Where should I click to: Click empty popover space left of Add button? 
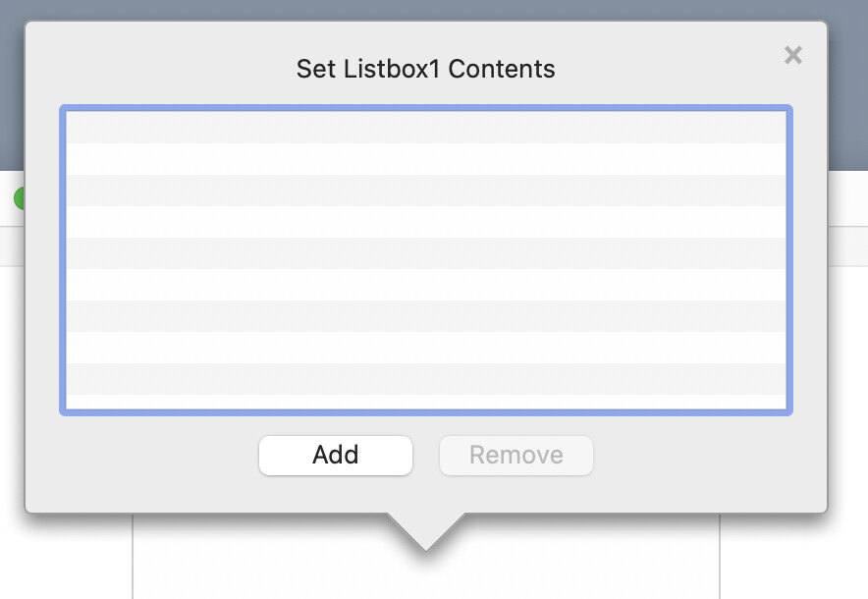pyautogui.click(x=147, y=456)
